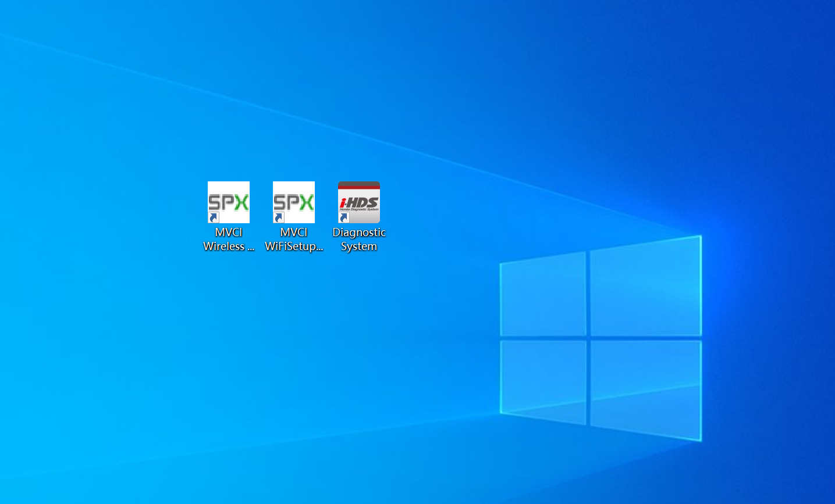This screenshot has height=504, width=835.
Task: Select the i-HDS Diagnostic System icon
Action: pyautogui.click(x=359, y=202)
